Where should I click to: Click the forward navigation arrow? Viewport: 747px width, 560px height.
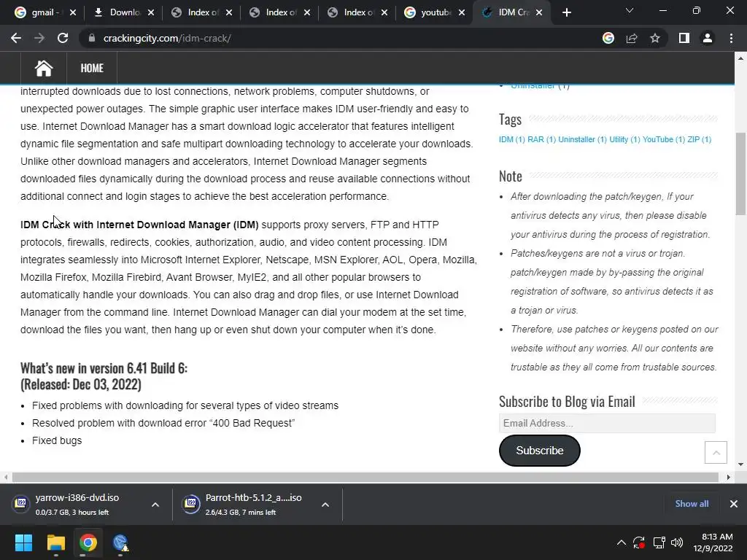(x=39, y=38)
